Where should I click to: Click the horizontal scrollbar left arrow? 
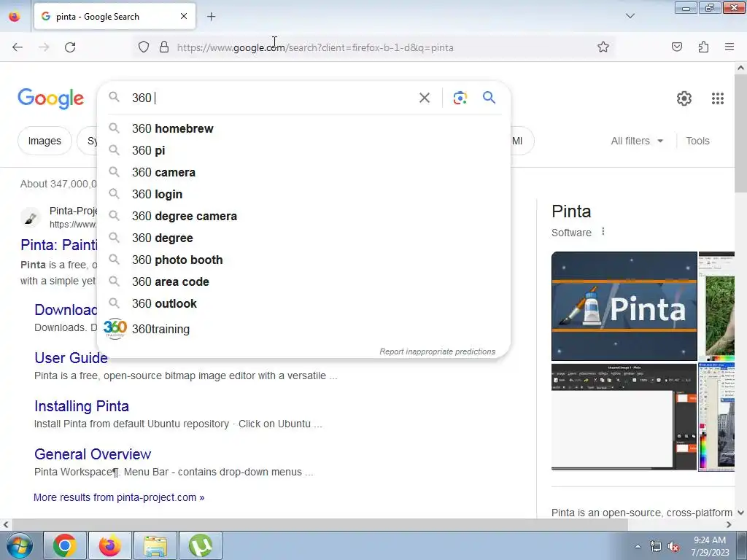point(6,524)
